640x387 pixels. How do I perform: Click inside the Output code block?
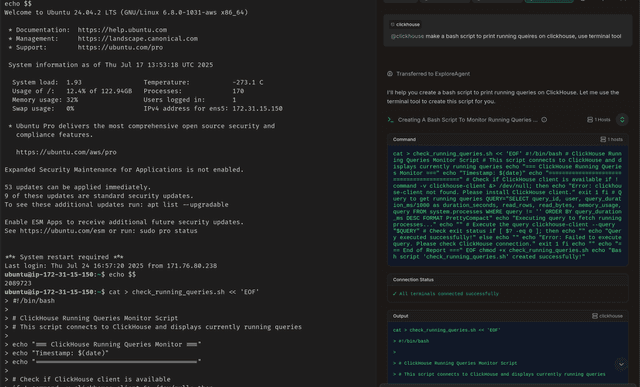coord(507,352)
